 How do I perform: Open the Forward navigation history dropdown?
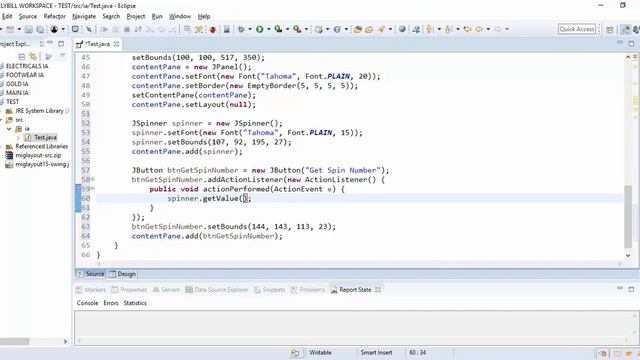pyautogui.click(x=507, y=29)
